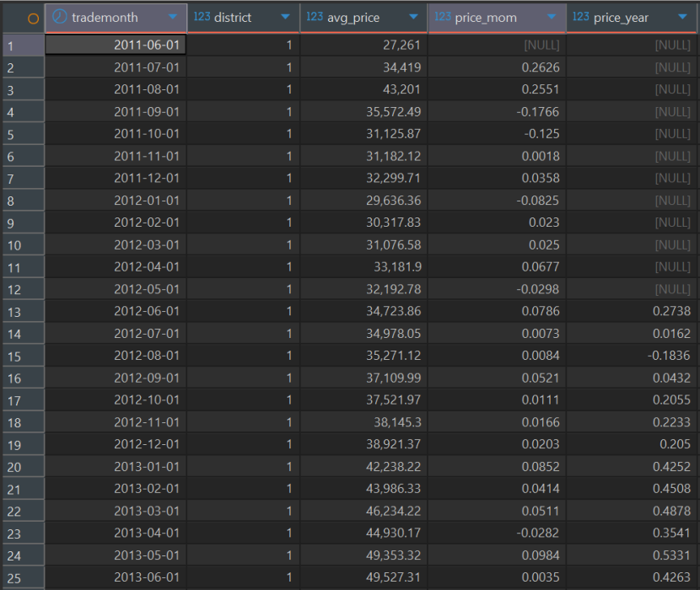
Task: Click price_year cell 0.4263
Action: point(632,577)
